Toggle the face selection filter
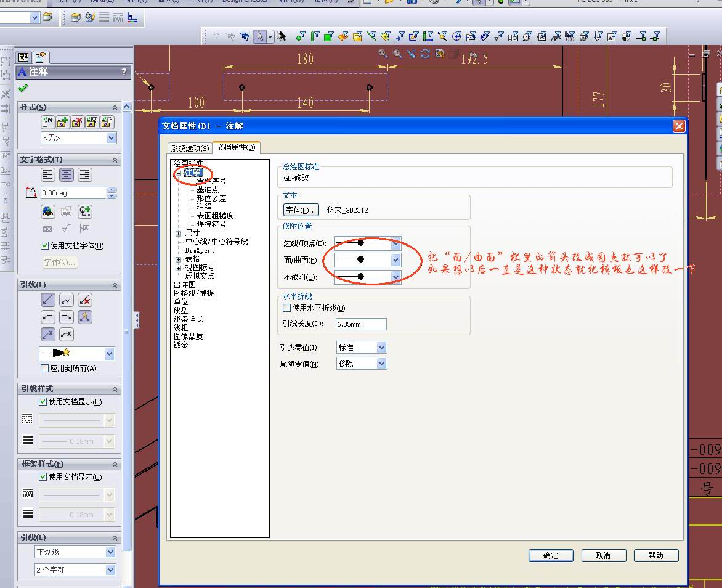 pyautogui.click(x=328, y=36)
